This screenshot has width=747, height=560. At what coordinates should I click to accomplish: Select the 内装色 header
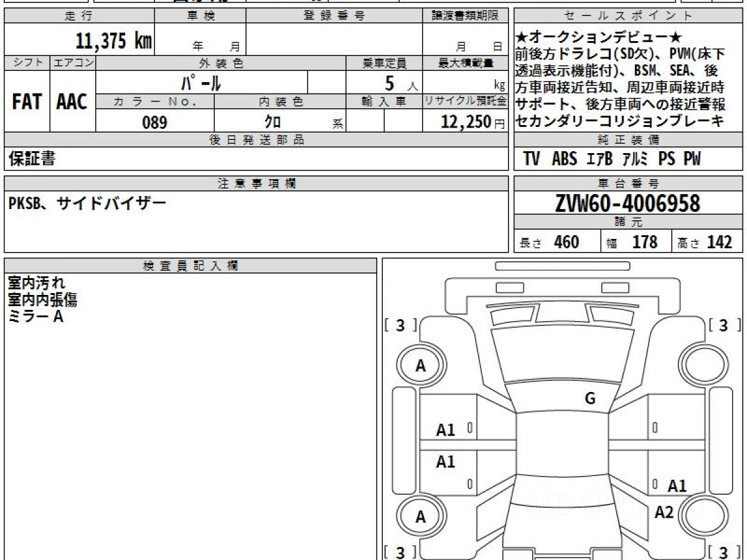[280, 101]
